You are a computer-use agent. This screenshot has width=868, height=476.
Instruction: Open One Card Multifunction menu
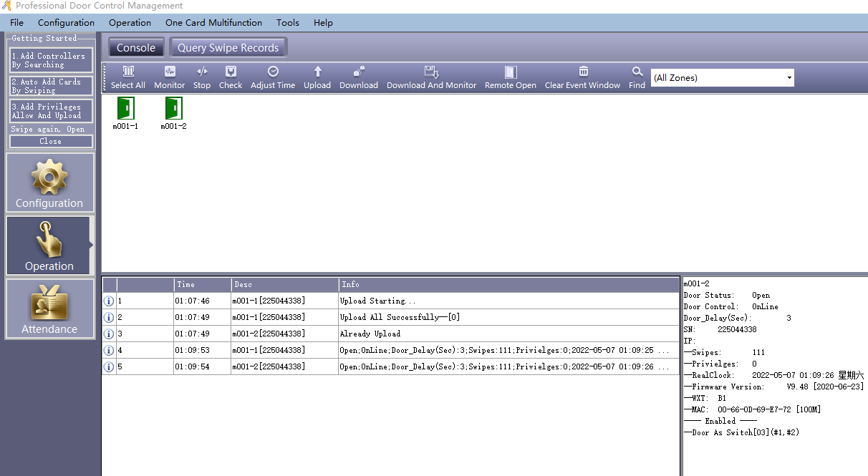click(x=213, y=23)
